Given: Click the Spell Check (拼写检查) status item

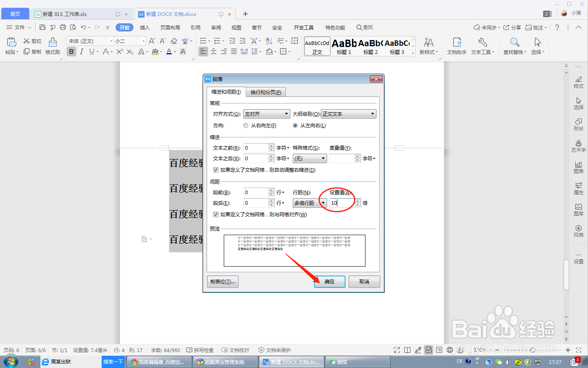Looking at the screenshot, I should [x=200, y=350].
